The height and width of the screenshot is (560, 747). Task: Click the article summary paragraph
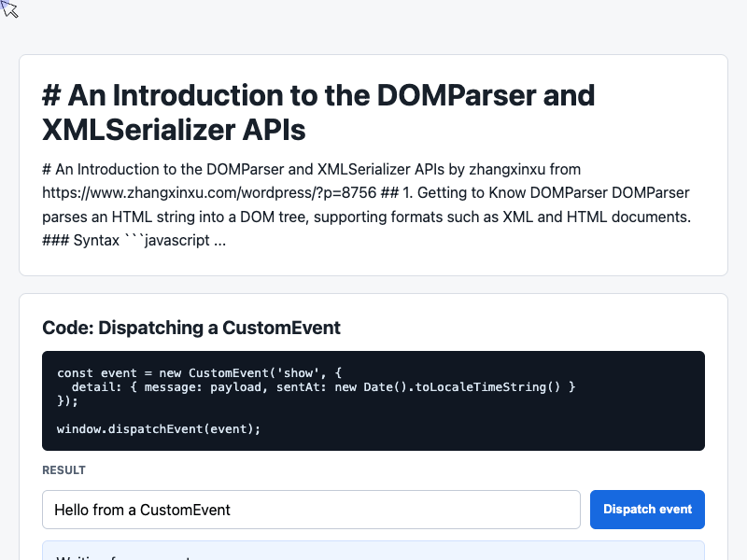point(366,204)
